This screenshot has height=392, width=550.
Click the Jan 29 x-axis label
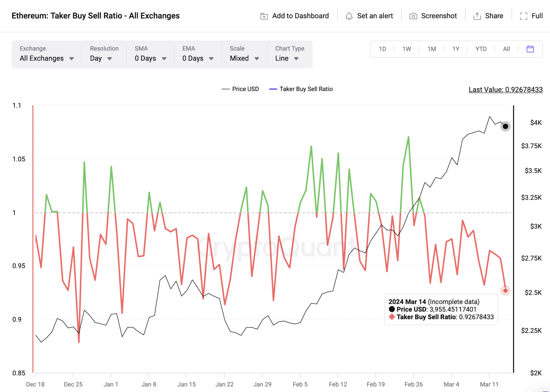coord(262,384)
